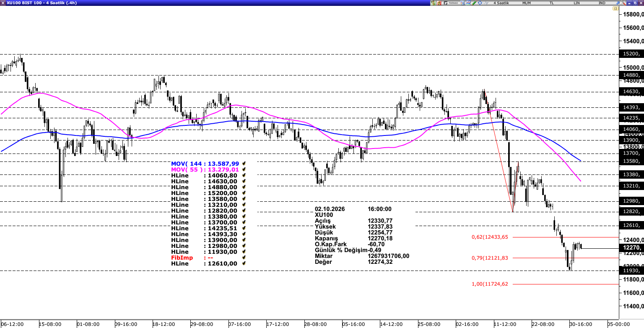Click the HLine 14393,30 legend entry

click(204, 234)
